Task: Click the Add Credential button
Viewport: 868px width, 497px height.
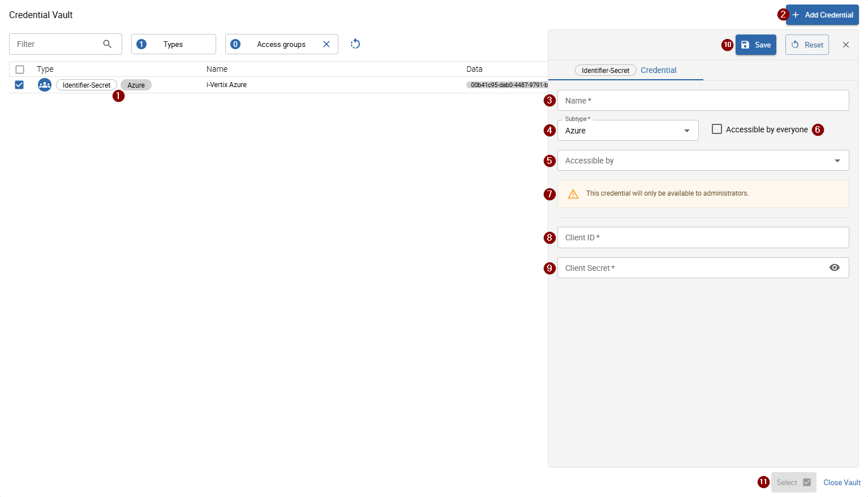Action: (x=822, y=15)
